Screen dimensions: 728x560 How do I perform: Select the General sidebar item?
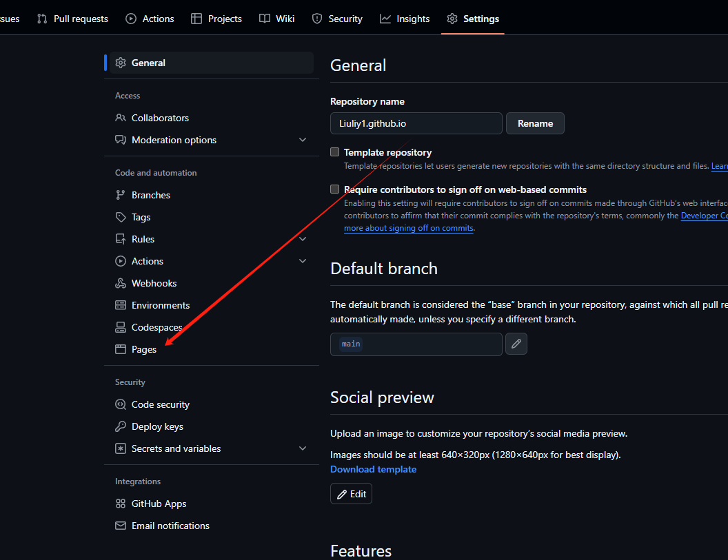[212, 63]
